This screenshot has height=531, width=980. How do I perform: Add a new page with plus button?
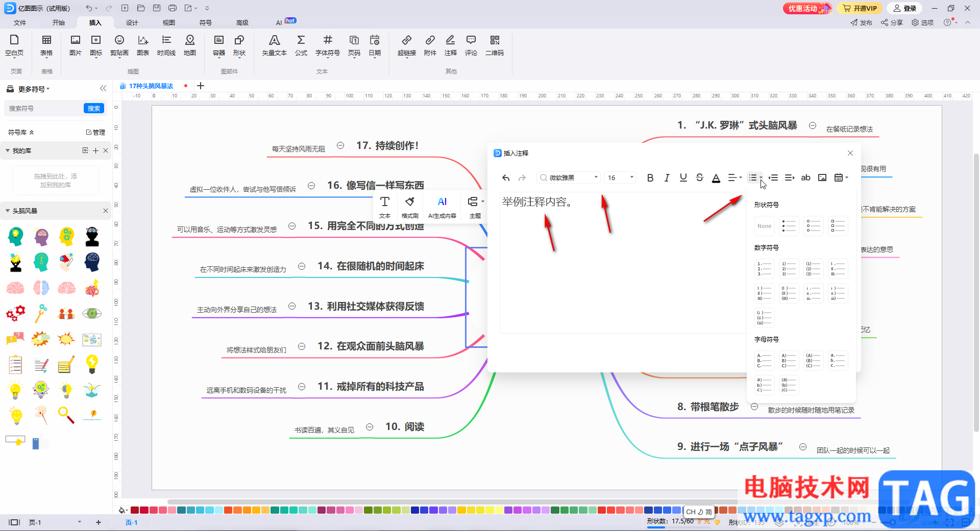coord(99,522)
